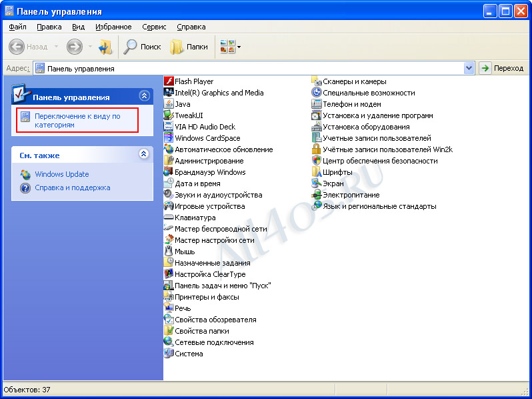Open the address bar dropdown arrow
Viewport: 532px width, 399px height.
click(469, 68)
